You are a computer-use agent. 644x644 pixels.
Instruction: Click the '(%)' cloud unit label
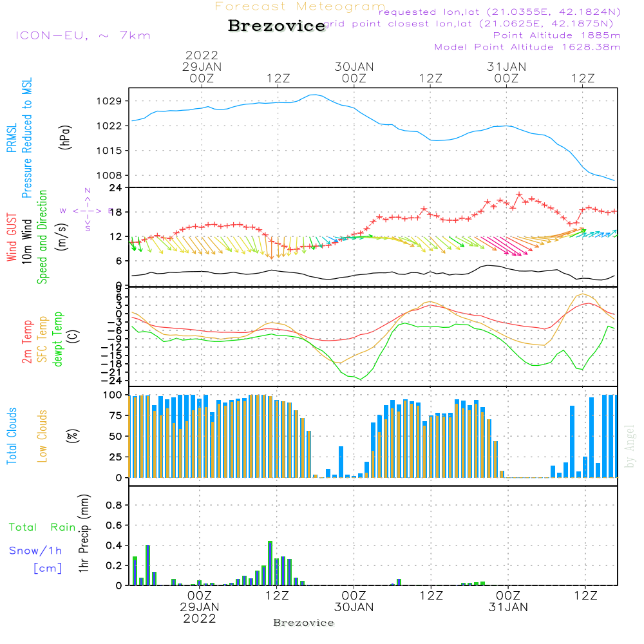coord(73,436)
